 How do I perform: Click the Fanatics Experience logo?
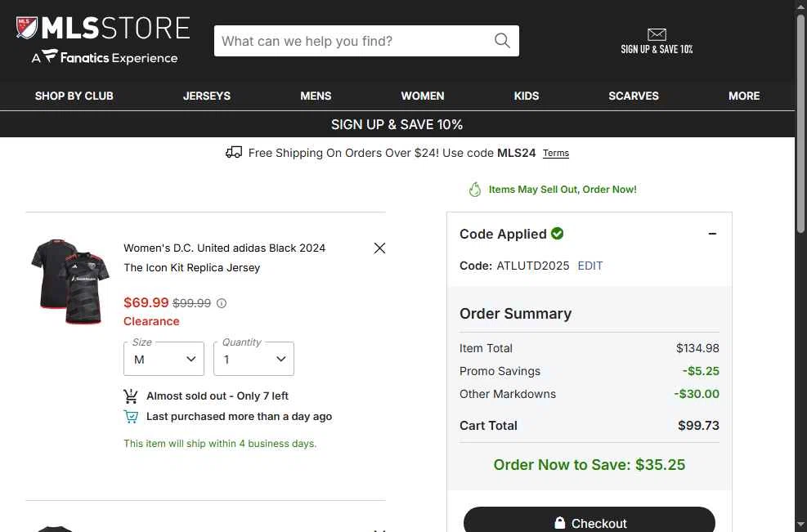pos(105,57)
